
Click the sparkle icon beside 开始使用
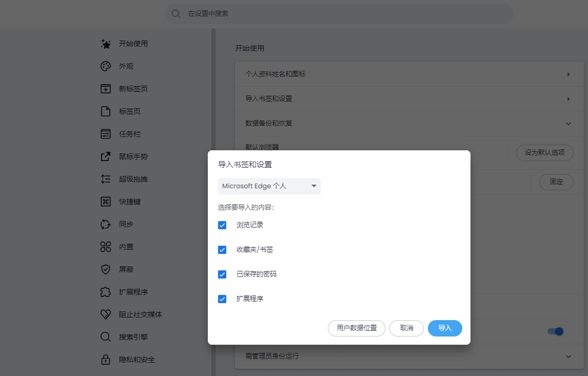[x=106, y=44]
